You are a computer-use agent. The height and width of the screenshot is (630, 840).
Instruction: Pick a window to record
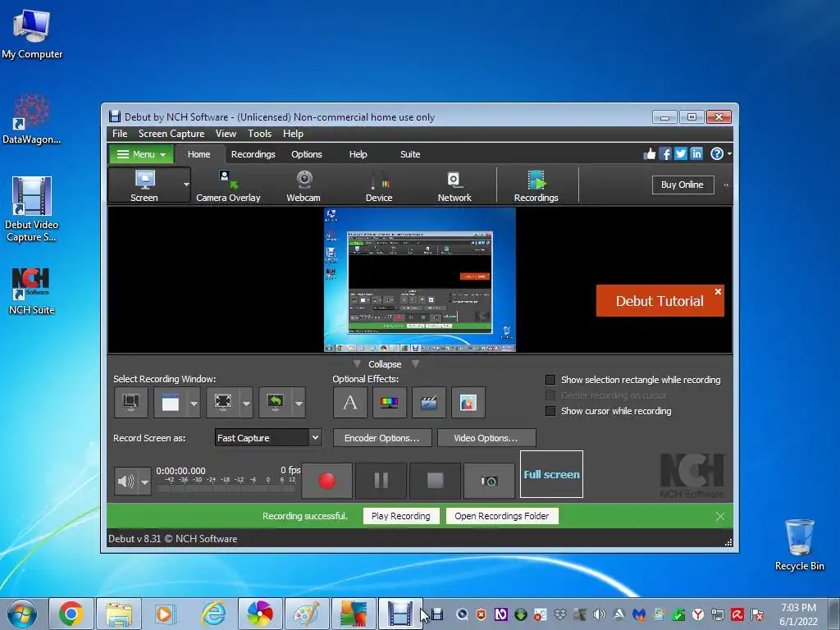click(171, 402)
